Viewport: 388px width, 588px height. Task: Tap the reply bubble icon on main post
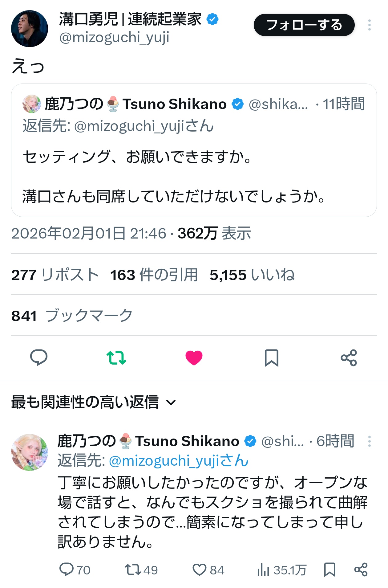click(x=39, y=357)
